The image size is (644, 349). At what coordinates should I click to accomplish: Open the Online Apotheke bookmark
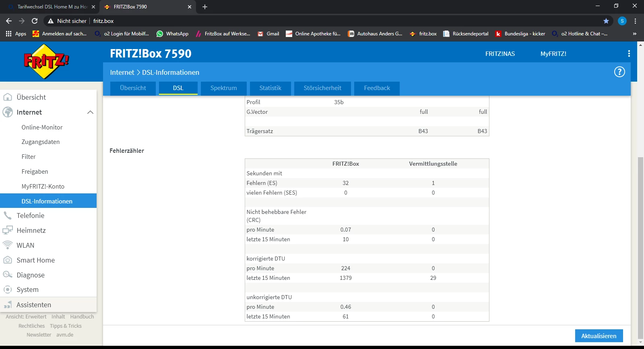(x=313, y=34)
